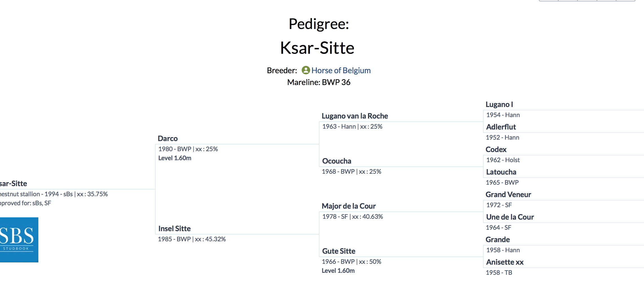Open the Horse of Belgium breeder link

pos(341,70)
